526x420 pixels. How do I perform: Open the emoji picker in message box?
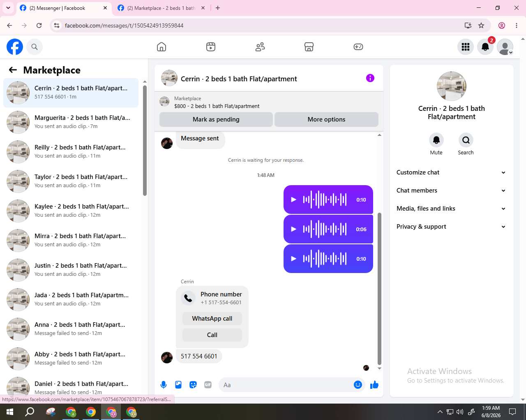358,385
